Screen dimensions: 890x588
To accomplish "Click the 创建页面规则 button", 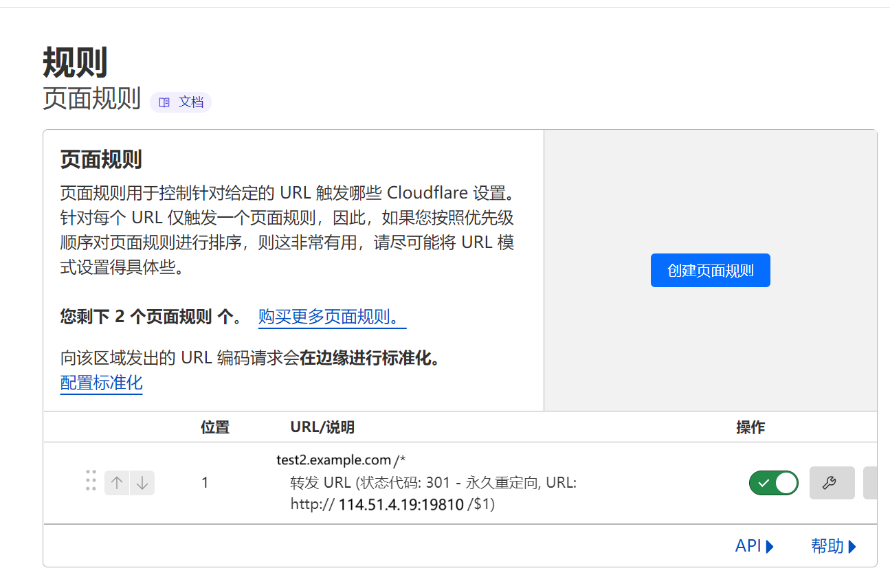I will pyautogui.click(x=710, y=271).
